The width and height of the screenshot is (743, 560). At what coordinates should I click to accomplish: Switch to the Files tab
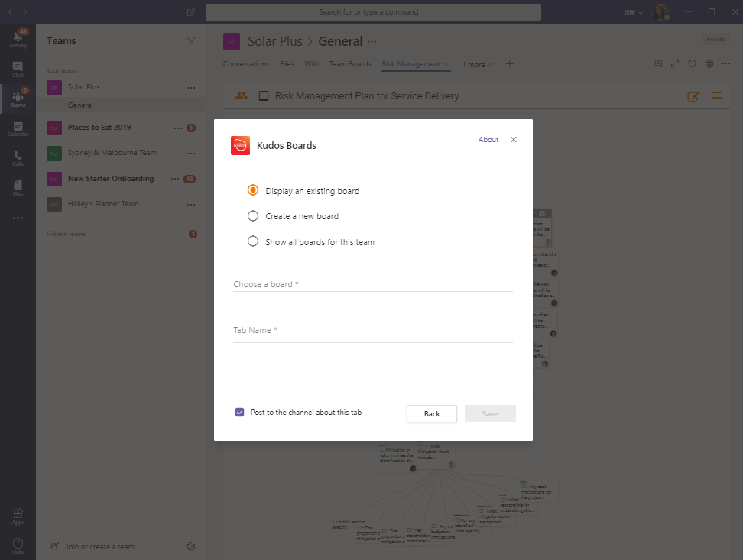coord(287,64)
